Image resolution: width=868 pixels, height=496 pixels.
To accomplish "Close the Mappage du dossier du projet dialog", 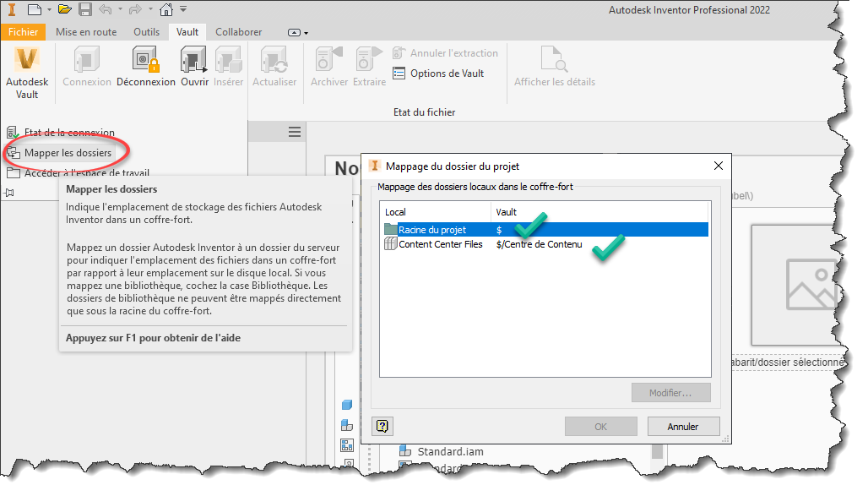I will point(718,166).
